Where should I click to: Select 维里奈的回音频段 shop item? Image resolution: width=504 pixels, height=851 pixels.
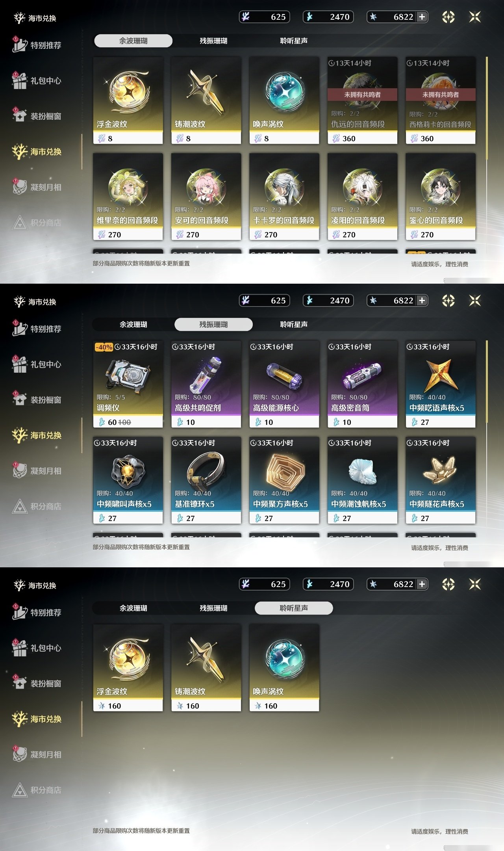coord(128,197)
